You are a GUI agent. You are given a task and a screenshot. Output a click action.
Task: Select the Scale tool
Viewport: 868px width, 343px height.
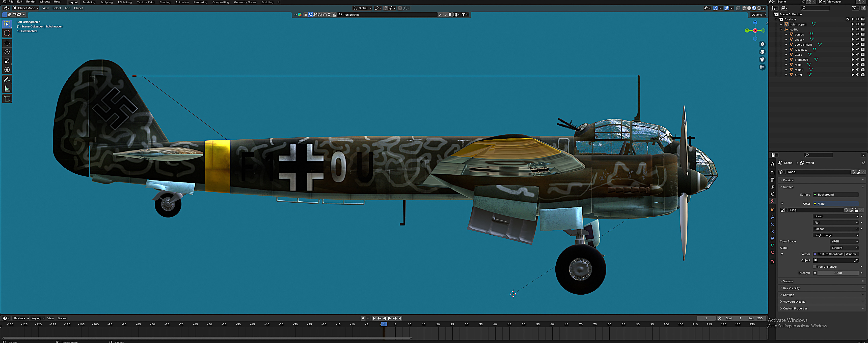pos(7,61)
